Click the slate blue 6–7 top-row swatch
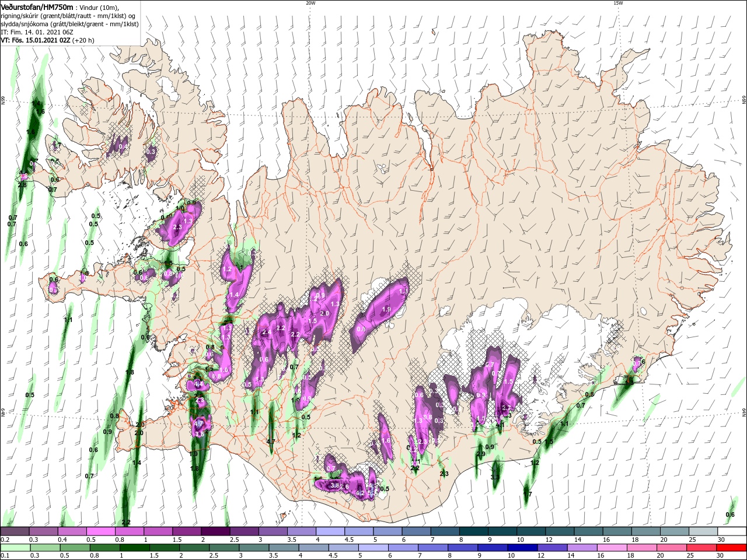The height and width of the screenshot is (560, 747). click(416, 531)
